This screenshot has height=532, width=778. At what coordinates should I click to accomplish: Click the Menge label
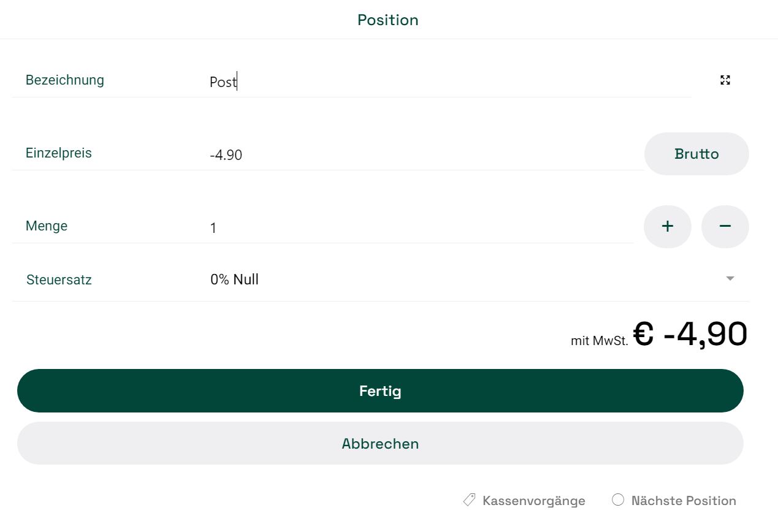coord(47,226)
